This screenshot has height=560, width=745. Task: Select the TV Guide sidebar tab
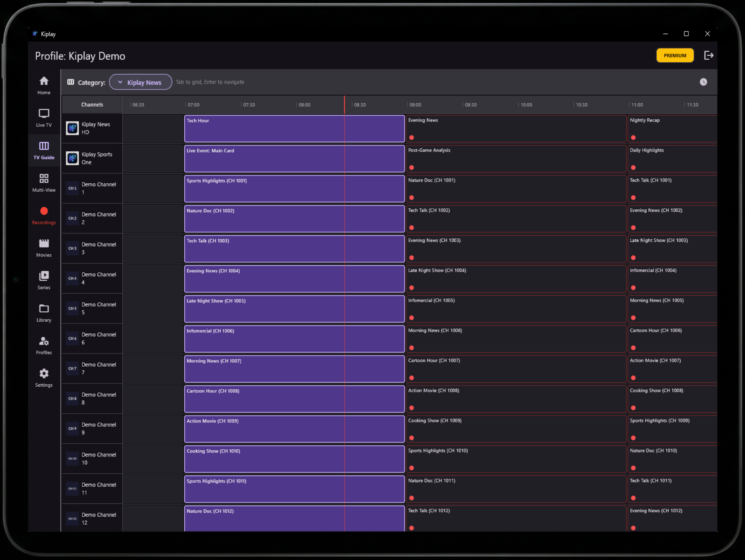click(x=44, y=150)
